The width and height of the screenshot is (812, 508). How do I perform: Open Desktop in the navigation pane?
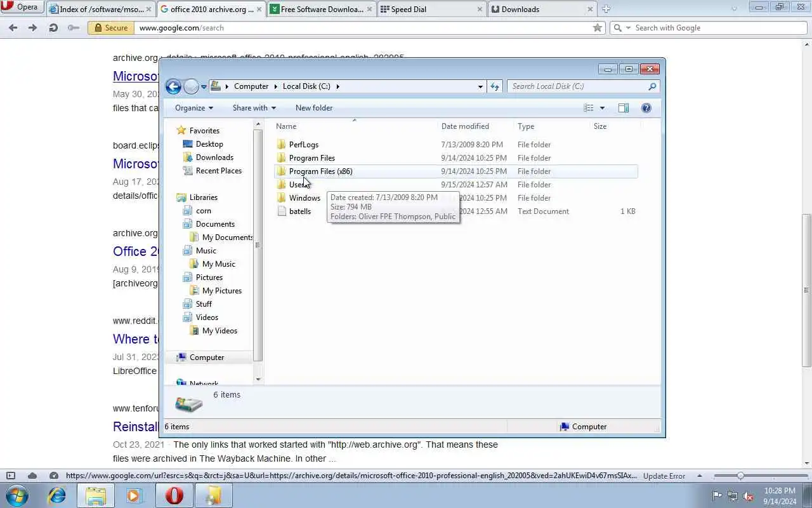point(209,144)
